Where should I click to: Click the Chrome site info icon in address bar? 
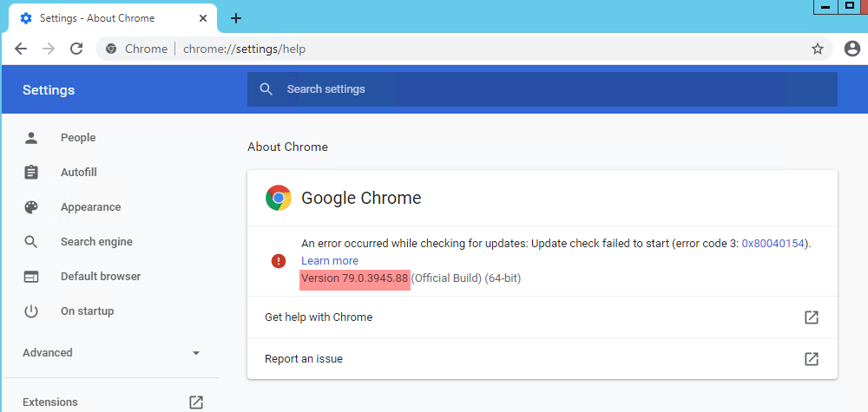(x=111, y=49)
